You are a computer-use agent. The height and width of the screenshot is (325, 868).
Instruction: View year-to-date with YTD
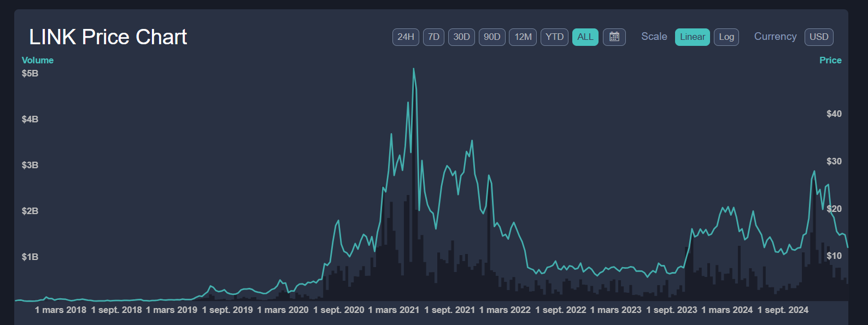(554, 37)
